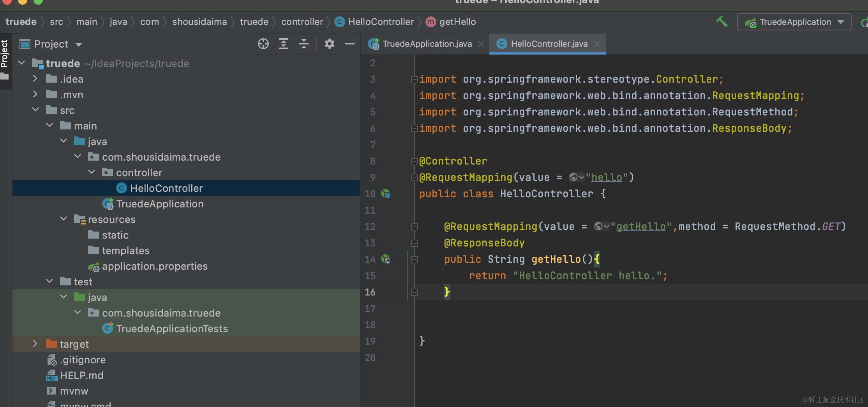Close the TruedeApplication.java tab
Viewport: 868px width, 407px height.
coord(481,44)
